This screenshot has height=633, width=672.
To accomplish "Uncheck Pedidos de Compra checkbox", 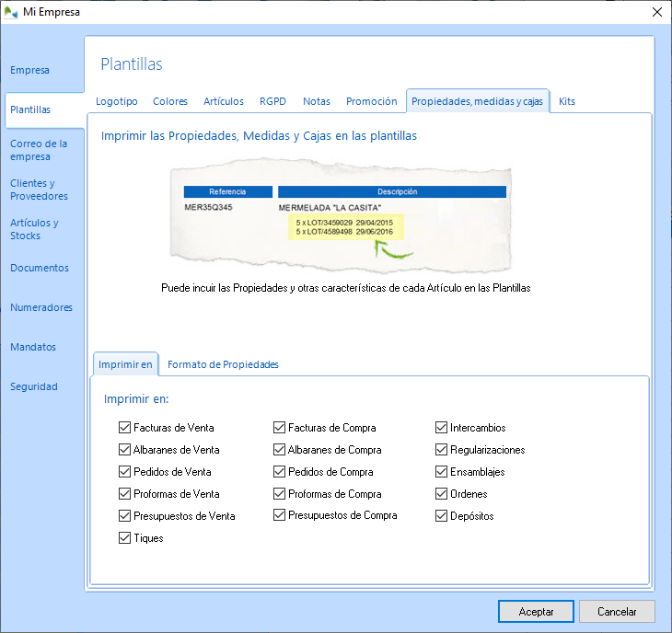I will [x=279, y=472].
